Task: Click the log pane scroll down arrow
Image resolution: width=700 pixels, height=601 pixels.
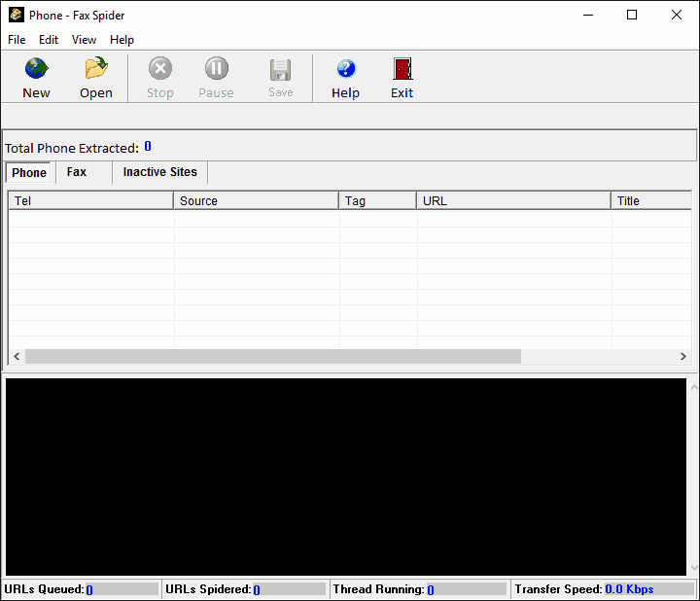Action: 694,568
